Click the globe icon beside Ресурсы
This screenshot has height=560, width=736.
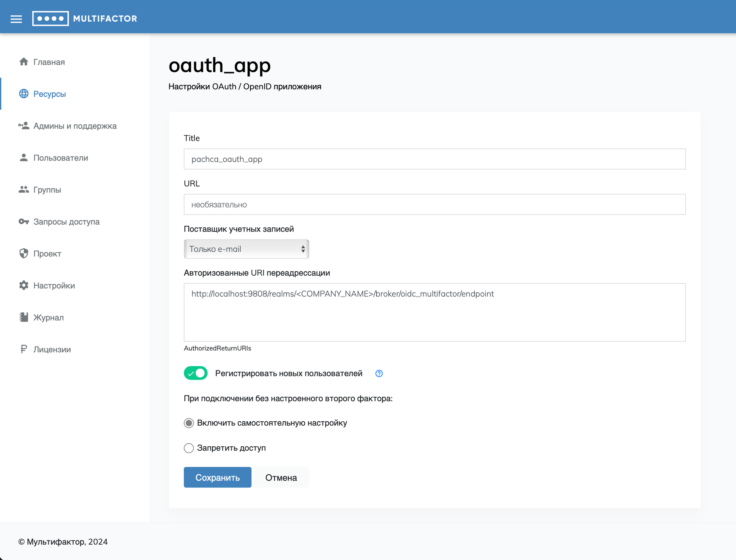coord(24,94)
